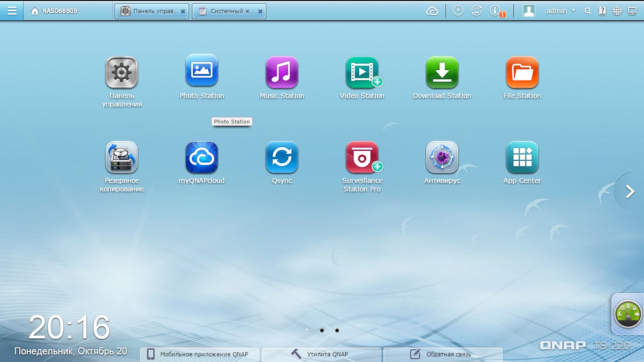Open desktop preferences monitor icon
This screenshot has width=644, height=362.
632,11
